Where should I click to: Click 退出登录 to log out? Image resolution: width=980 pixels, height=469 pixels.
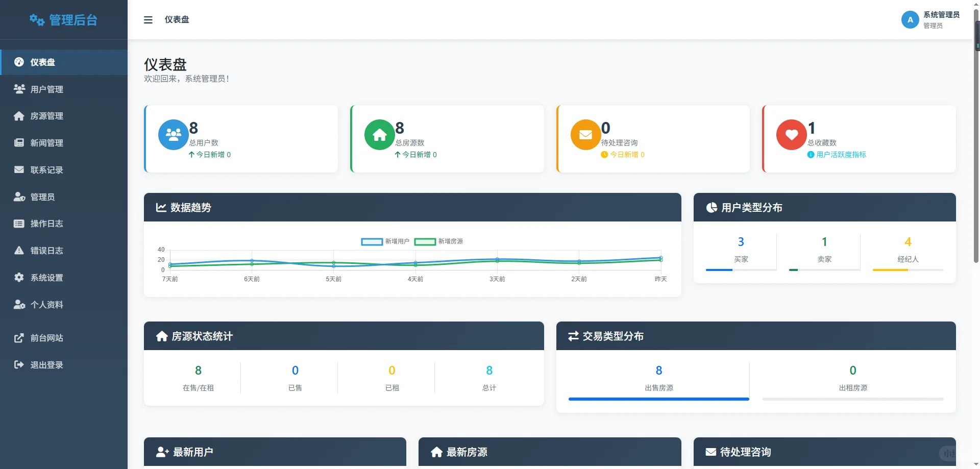pyautogui.click(x=46, y=365)
